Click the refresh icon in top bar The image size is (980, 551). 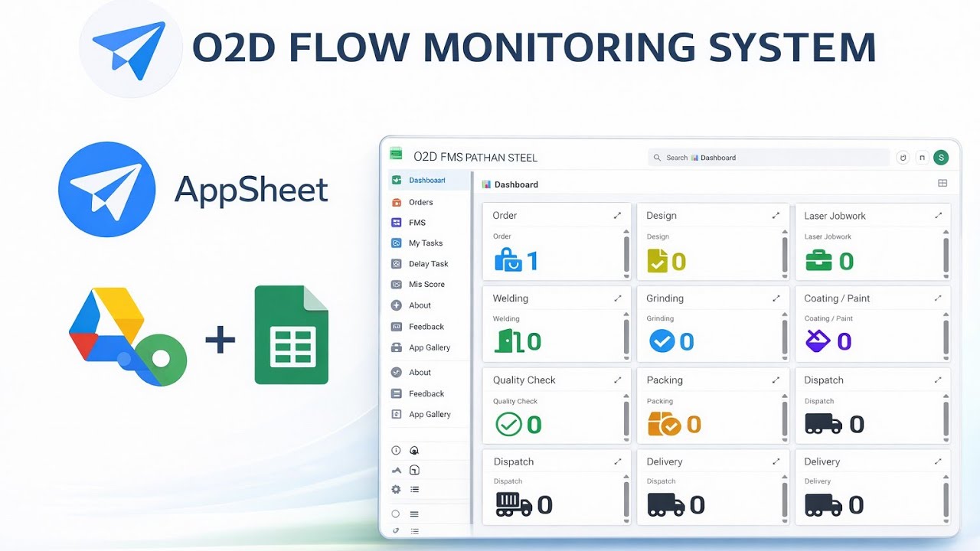click(x=903, y=158)
